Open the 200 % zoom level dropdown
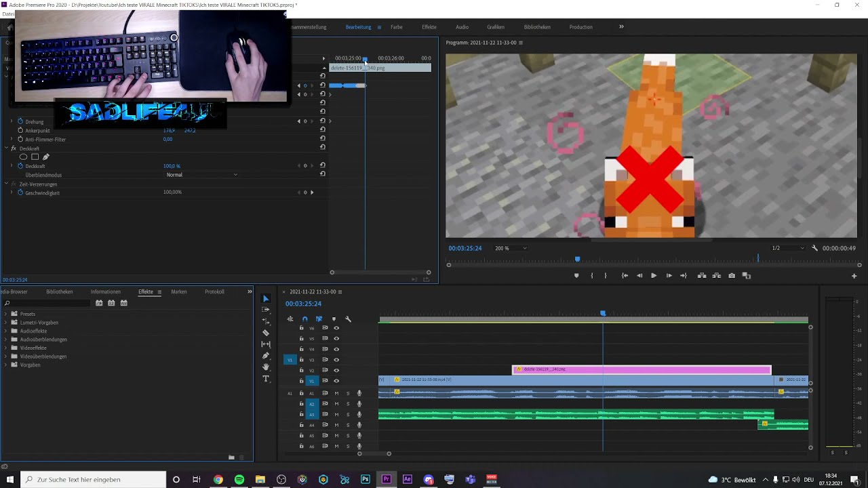Screen dimensions: 868x488 pos(511,248)
